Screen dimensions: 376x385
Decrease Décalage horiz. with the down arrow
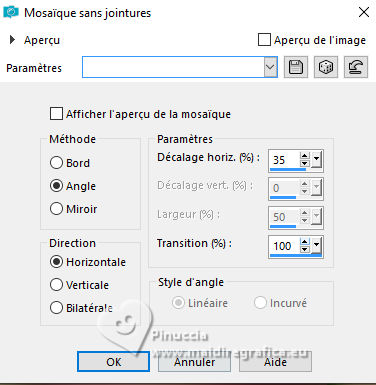[304, 164]
